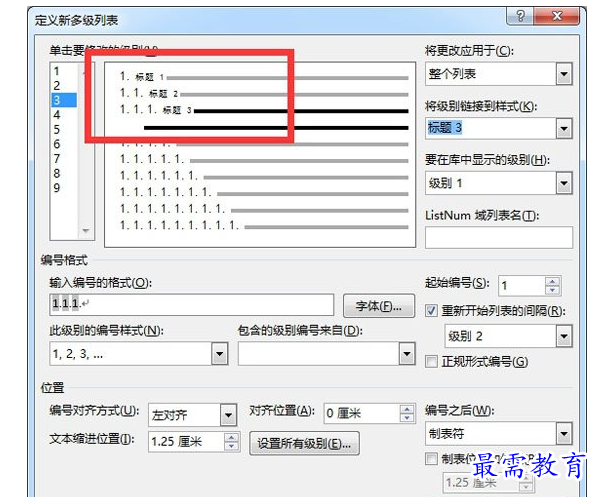The width and height of the screenshot is (594, 497).
Task: Open the 要在库中显示的级别 dropdown showing 级别 1
Action: click(x=564, y=183)
